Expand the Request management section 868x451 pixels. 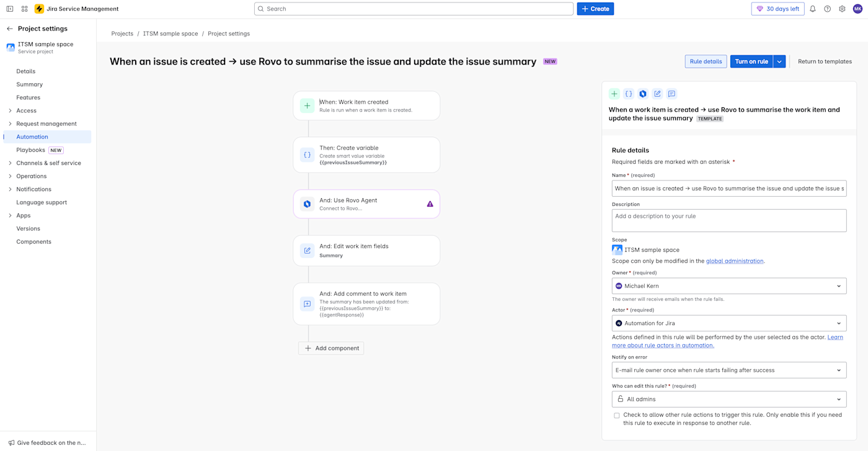[10, 123]
